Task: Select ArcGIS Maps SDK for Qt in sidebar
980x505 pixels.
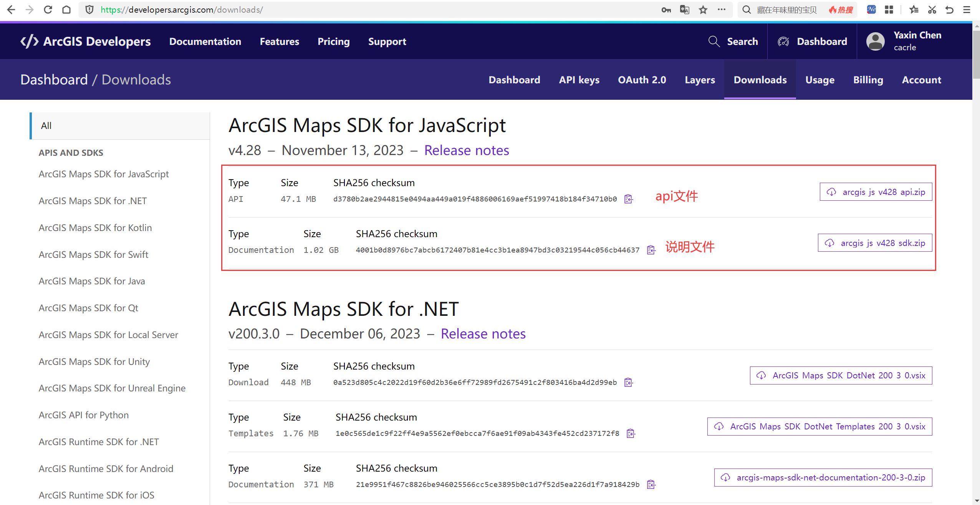Action: (x=88, y=308)
